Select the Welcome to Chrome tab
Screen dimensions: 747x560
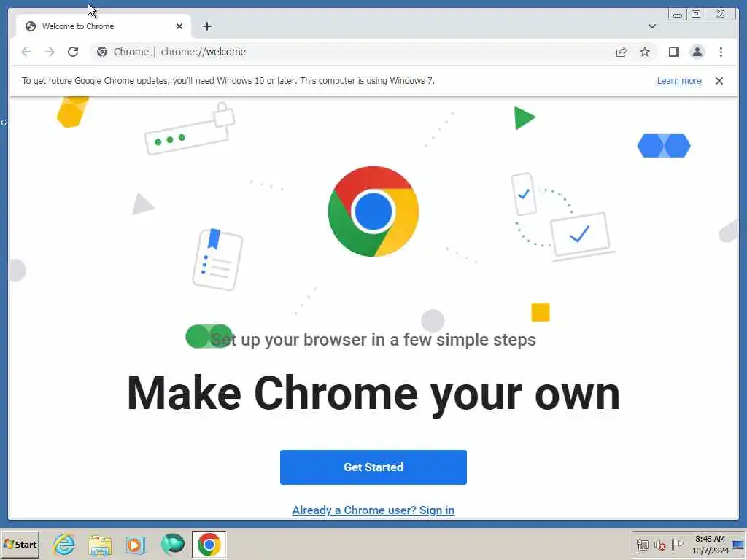click(104, 26)
